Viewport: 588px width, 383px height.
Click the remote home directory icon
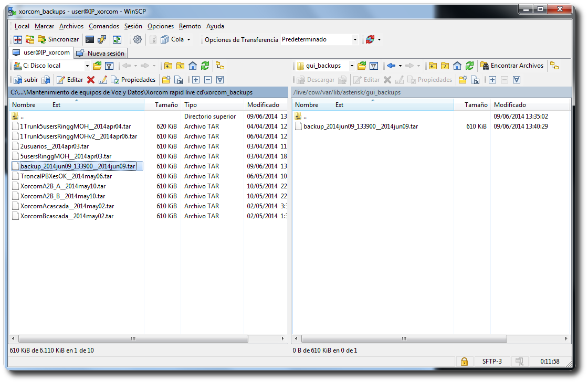[457, 66]
